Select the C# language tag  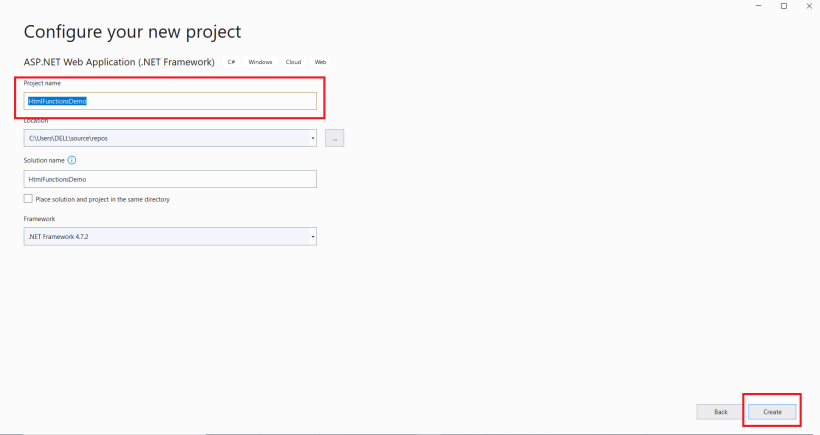pos(231,62)
